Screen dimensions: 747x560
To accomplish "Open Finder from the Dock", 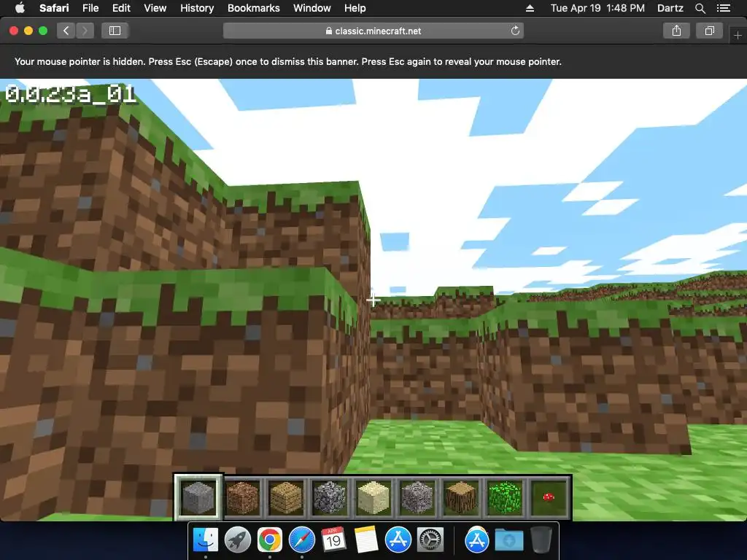I will point(205,540).
